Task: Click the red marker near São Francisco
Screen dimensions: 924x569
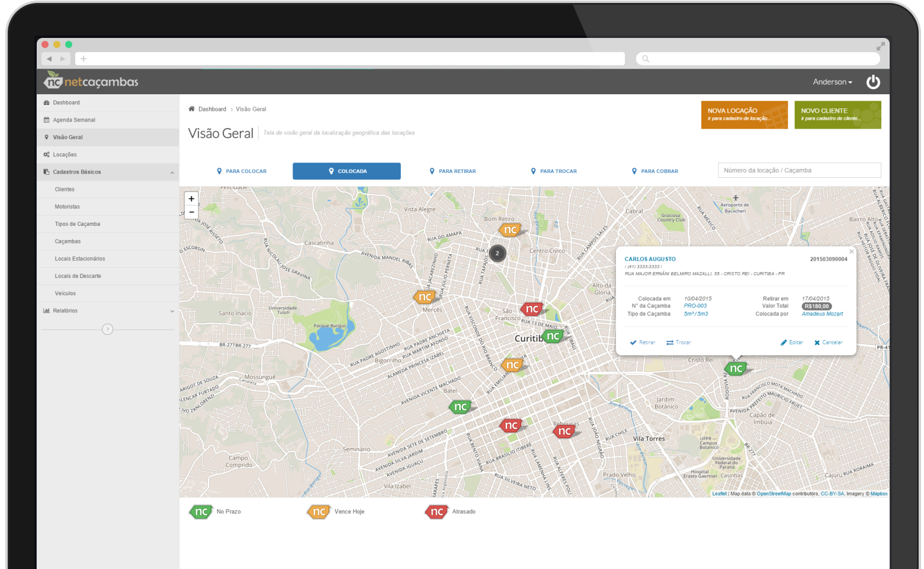Action: click(x=532, y=309)
